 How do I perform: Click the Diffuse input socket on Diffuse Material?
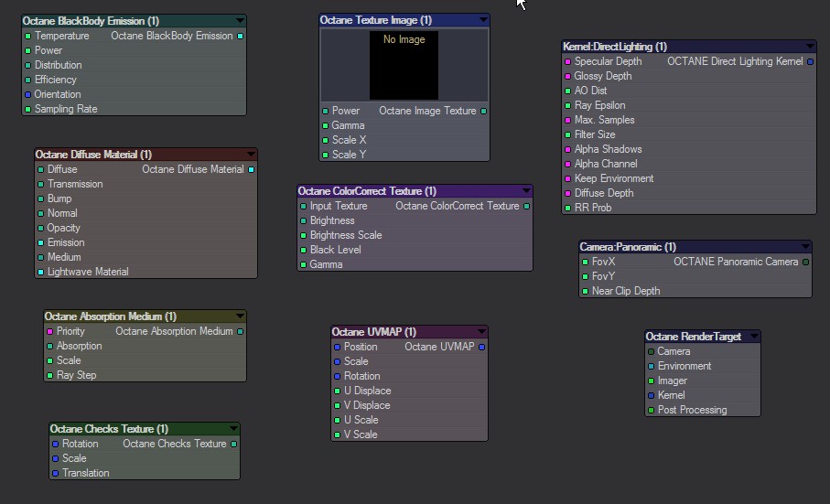(41, 170)
